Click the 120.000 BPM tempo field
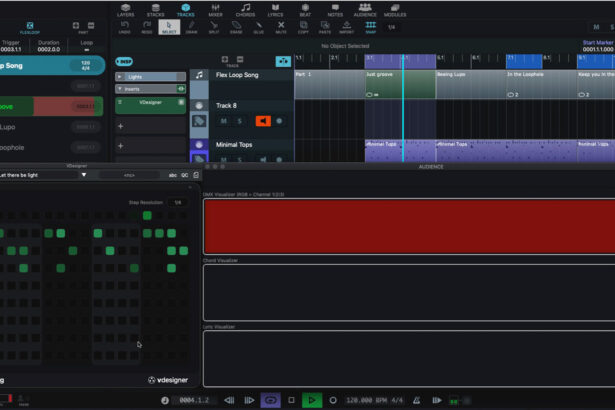Screen dimensions: 615x410 pos(366,400)
